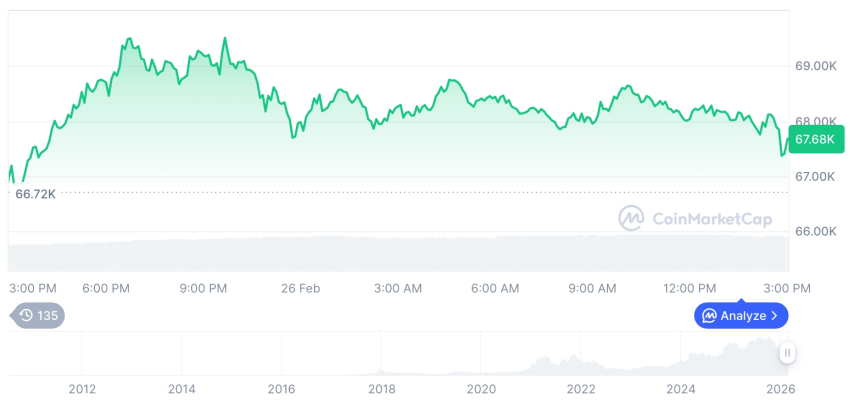Select 2016 on the history timeline
Viewport: 860px width, 401px height.
pos(281,389)
